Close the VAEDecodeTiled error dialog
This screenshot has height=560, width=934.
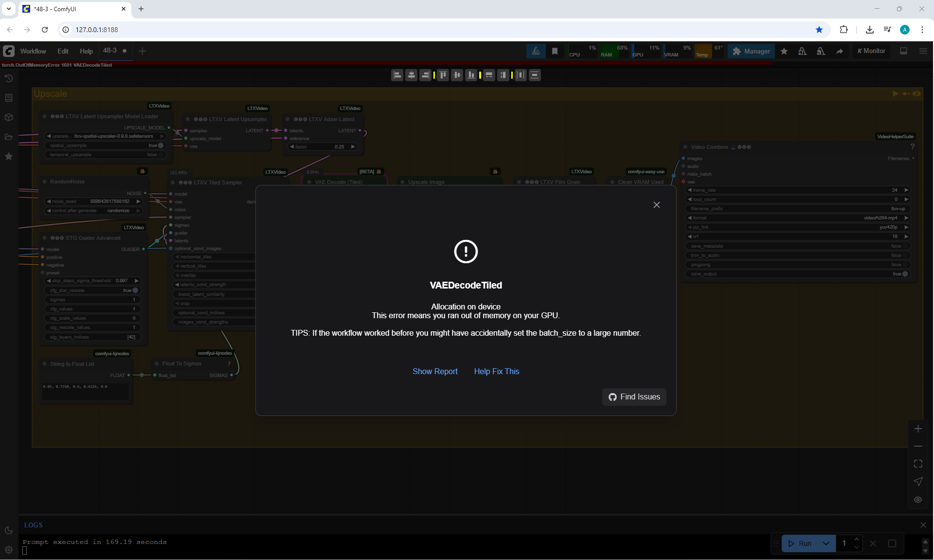tap(656, 205)
